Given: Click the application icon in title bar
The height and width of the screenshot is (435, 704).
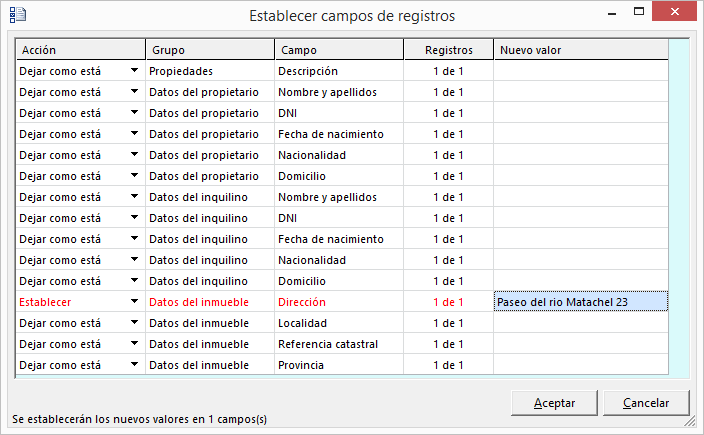Looking at the screenshot, I should pos(17,15).
